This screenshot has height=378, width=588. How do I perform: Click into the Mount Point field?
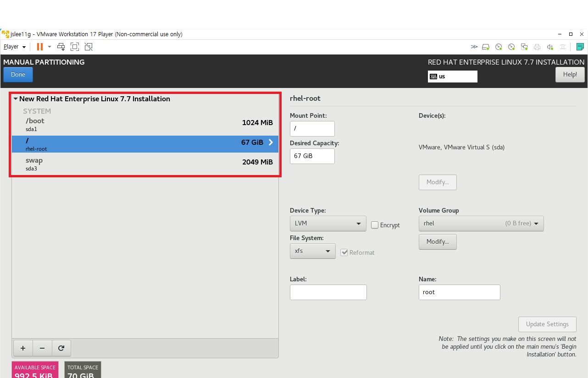coord(312,129)
